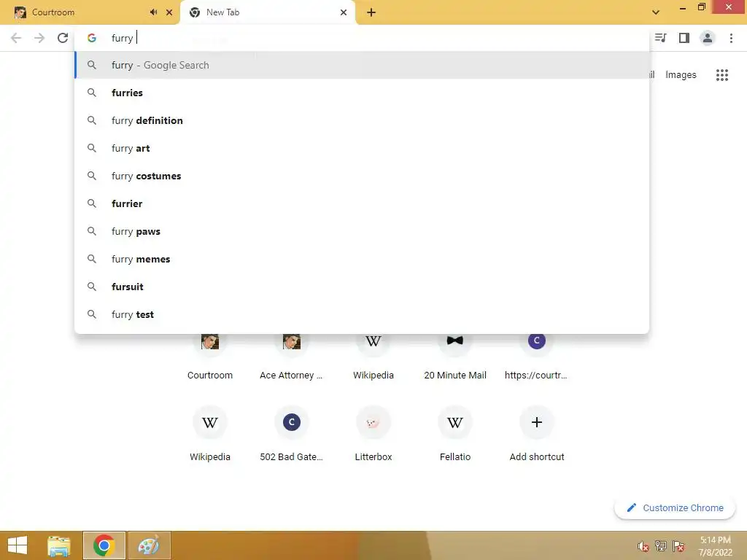Click the taskbar clock showing 5:14 PM
The image size is (747, 560).
(x=716, y=546)
